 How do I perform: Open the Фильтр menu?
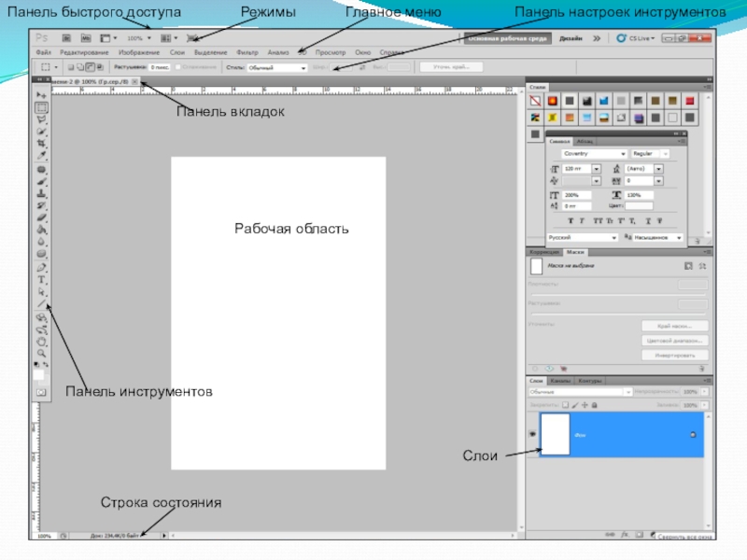(247, 53)
